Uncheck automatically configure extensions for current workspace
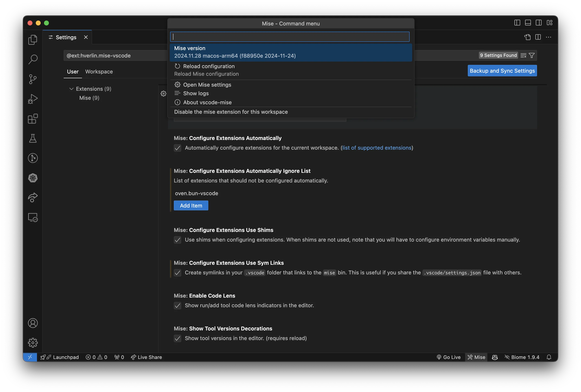 [178, 148]
